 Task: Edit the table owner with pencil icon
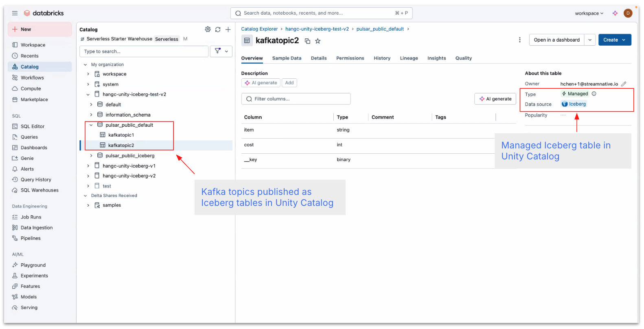(624, 84)
